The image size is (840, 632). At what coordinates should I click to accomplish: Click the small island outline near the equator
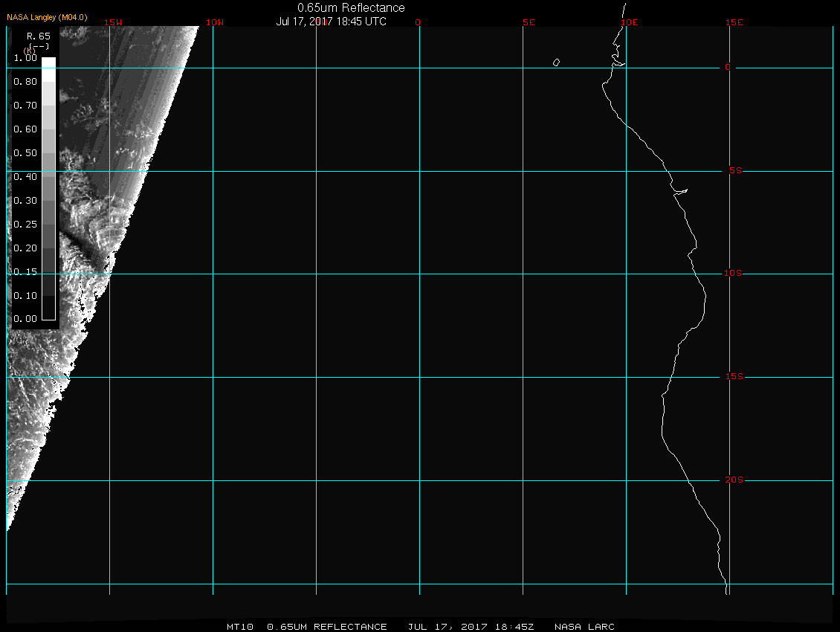pos(556,62)
